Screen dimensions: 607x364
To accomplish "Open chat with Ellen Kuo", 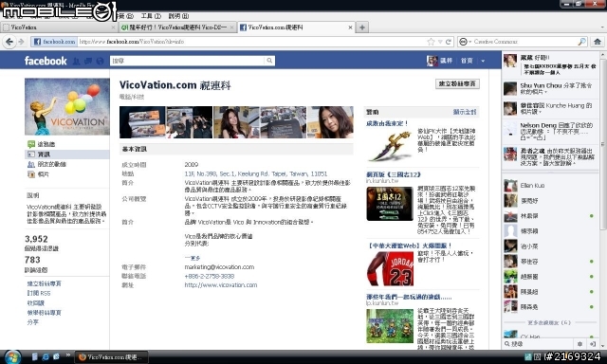I will point(550,185).
